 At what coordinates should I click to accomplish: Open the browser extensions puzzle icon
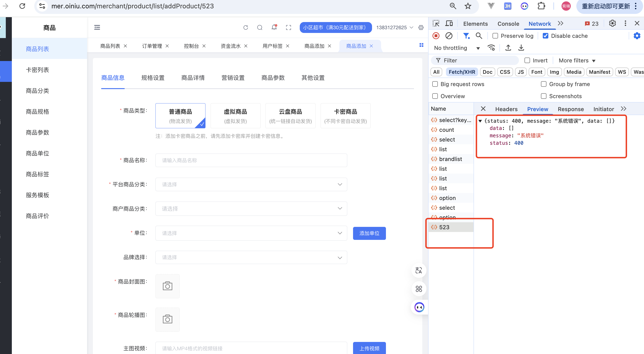(541, 6)
